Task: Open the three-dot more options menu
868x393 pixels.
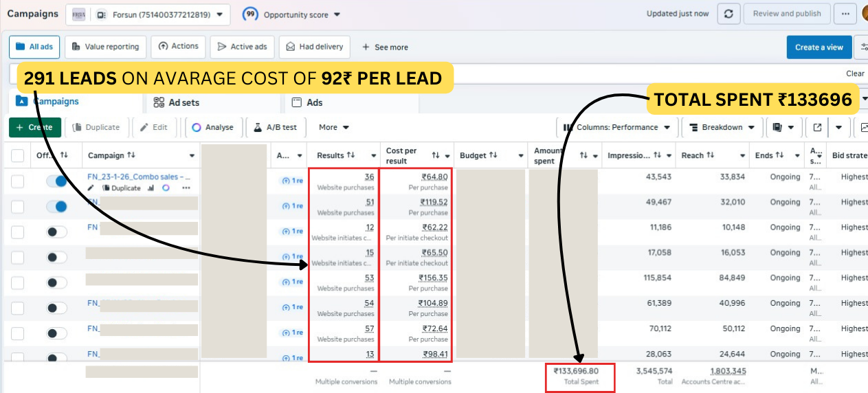Action: coord(845,14)
